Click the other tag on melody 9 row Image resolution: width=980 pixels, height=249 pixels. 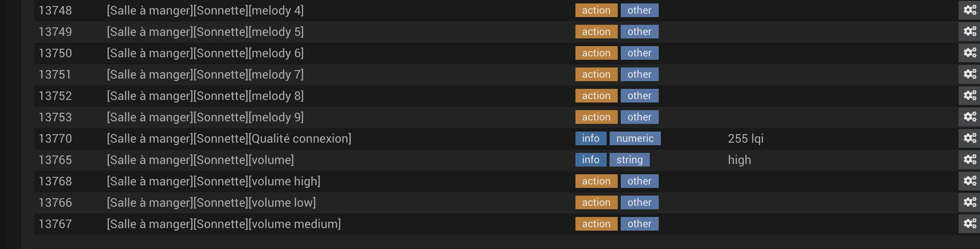click(x=640, y=117)
